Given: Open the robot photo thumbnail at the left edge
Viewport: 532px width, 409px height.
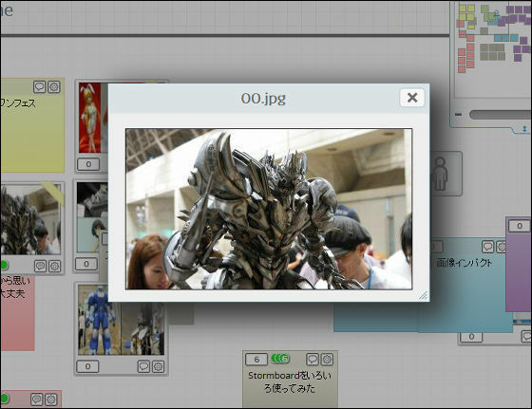Looking at the screenshot, I should [x=30, y=219].
